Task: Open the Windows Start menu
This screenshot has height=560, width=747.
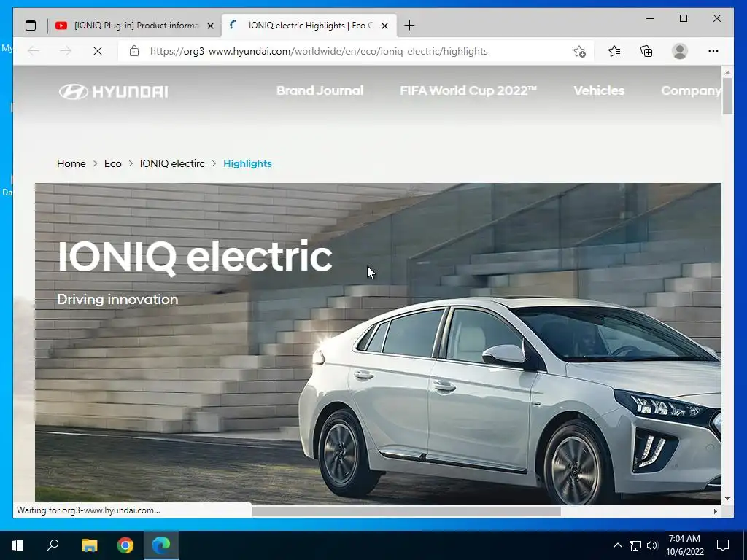Action: [18, 545]
